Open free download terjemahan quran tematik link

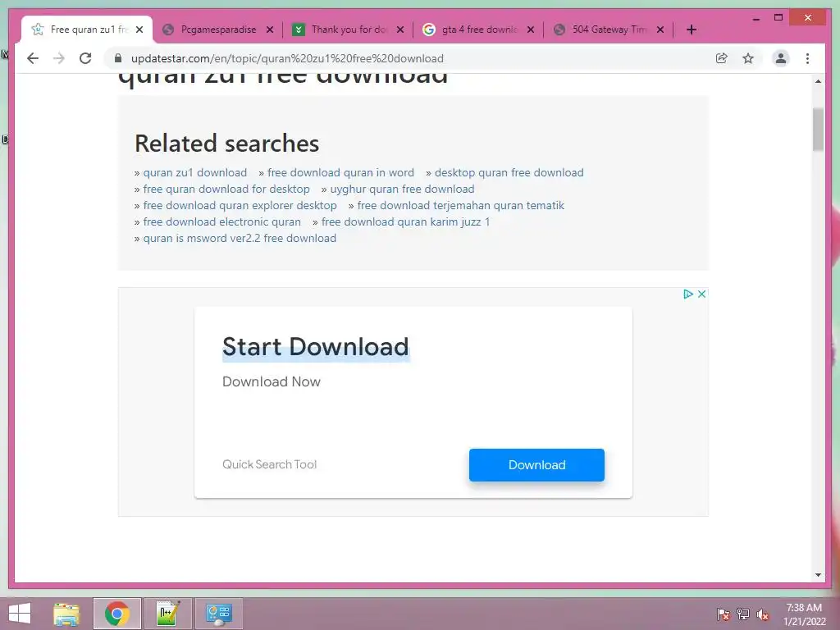(460, 205)
